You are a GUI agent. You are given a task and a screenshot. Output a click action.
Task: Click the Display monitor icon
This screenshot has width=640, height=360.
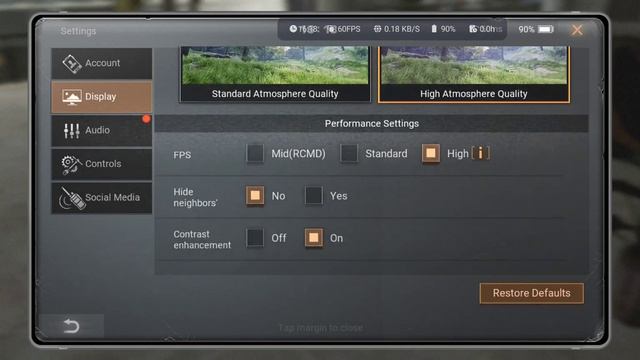(72, 97)
